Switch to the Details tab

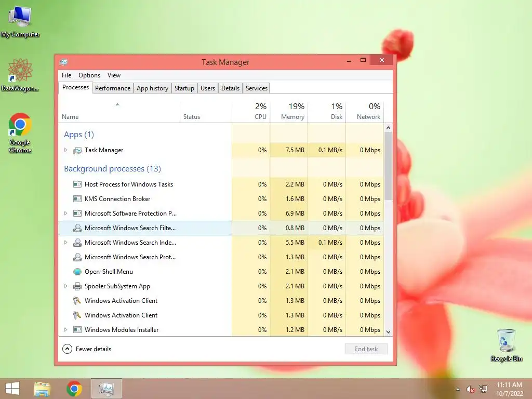pyautogui.click(x=230, y=88)
